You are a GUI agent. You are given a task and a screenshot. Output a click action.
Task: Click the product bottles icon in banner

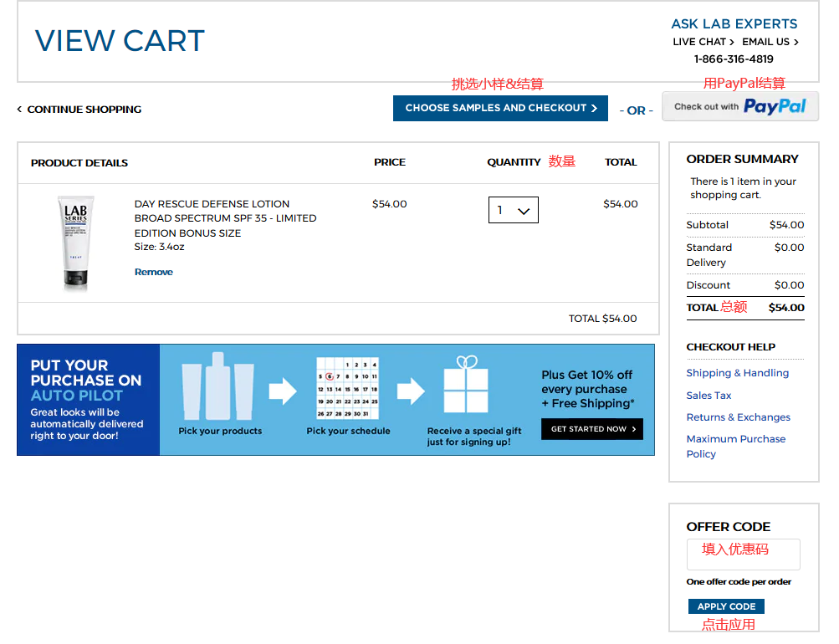tap(218, 386)
